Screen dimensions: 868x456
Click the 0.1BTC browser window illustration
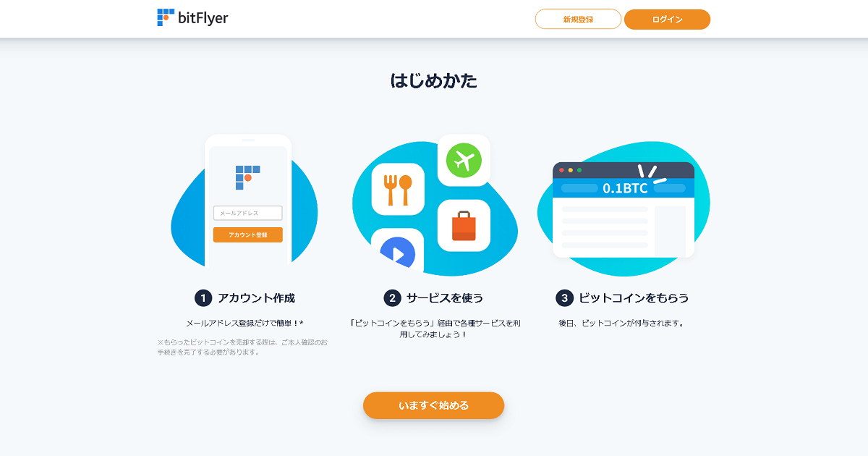624,210
